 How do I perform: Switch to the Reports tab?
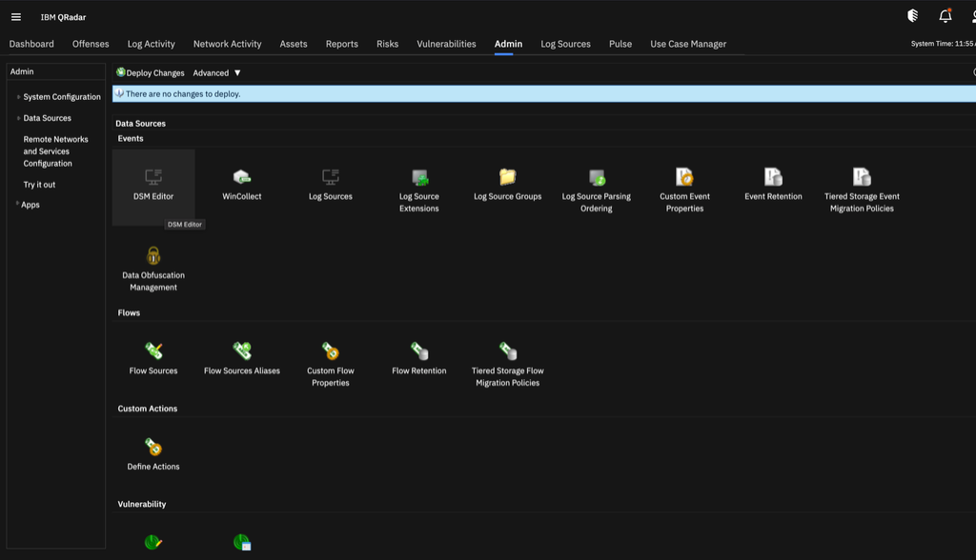coord(342,44)
